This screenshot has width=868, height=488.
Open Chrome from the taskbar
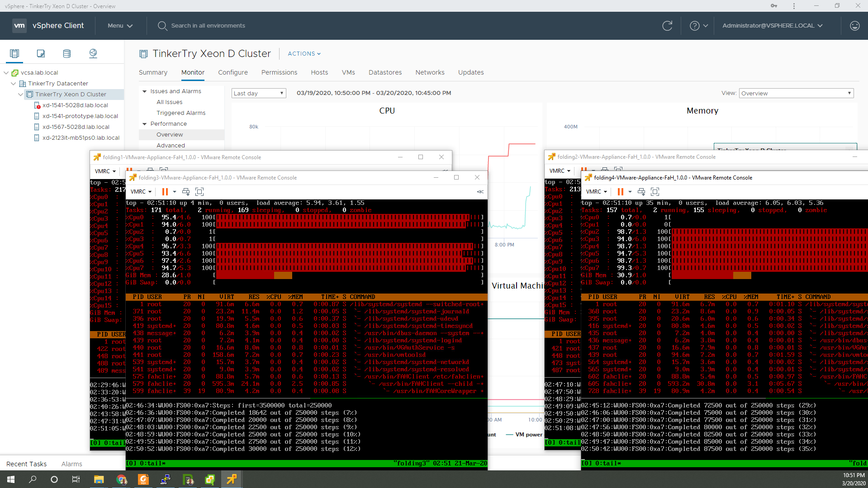[x=121, y=479]
